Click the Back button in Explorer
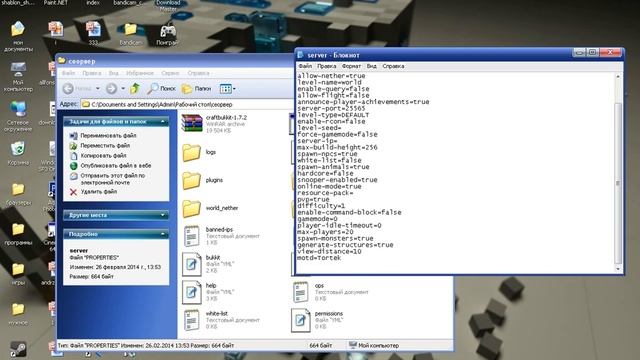Image resolution: width=640 pixels, height=360 pixels. (x=78, y=88)
